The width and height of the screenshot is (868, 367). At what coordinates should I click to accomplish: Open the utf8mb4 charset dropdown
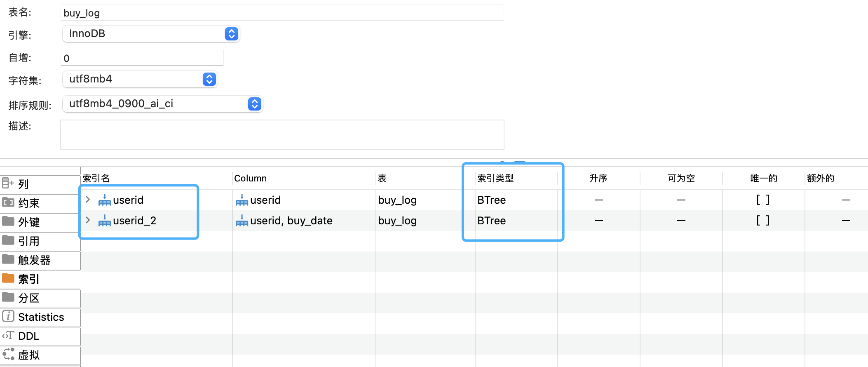click(209, 79)
